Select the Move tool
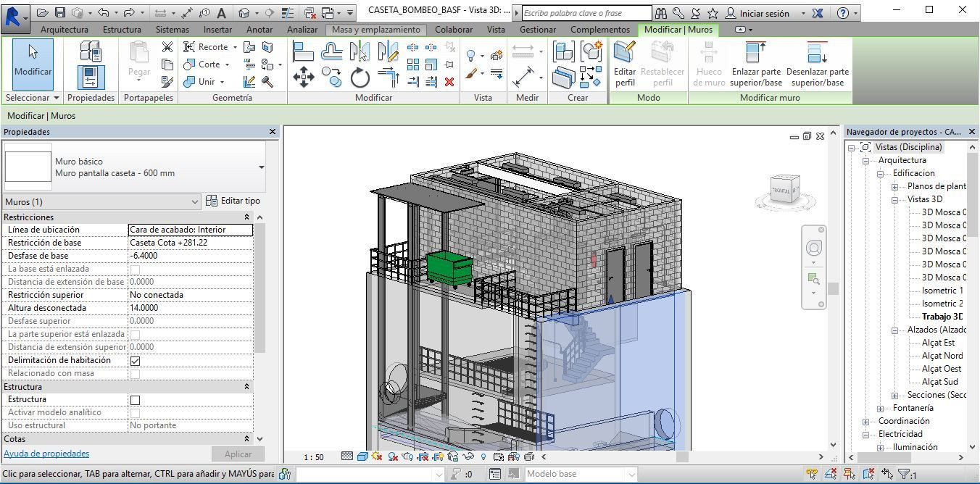 (303, 78)
